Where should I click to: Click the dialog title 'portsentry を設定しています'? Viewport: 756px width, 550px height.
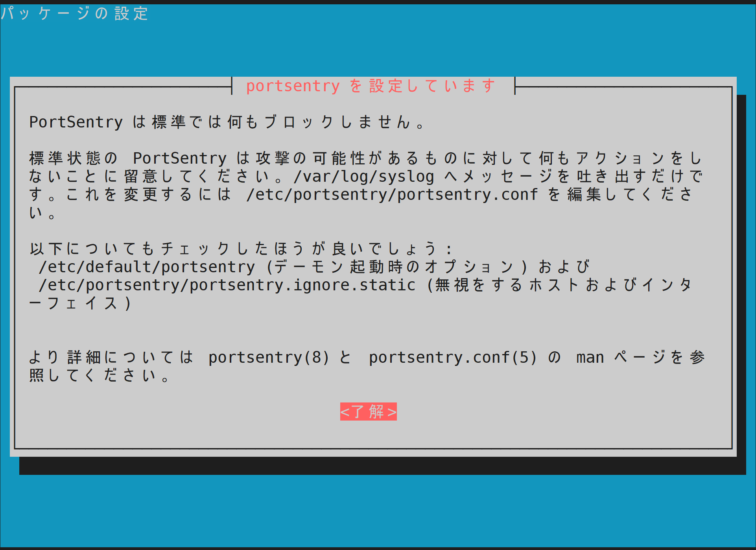(371, 86)
